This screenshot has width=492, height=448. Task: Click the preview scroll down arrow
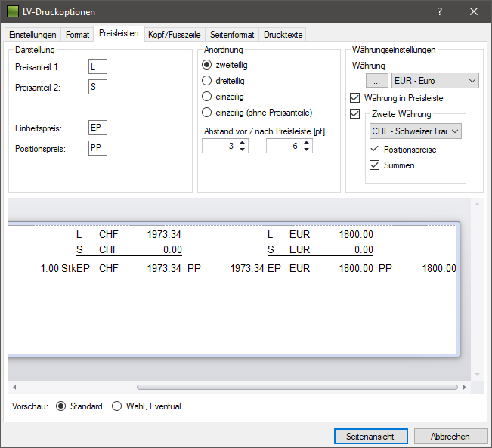477,374
